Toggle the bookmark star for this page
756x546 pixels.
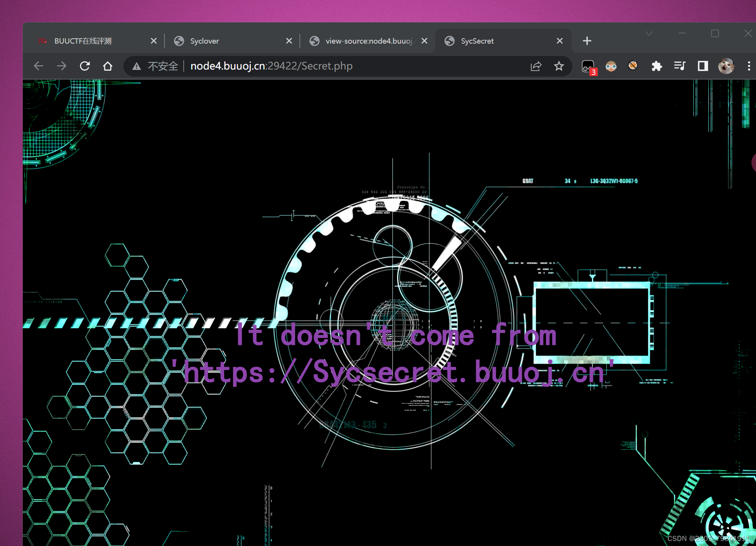(558, 66)
